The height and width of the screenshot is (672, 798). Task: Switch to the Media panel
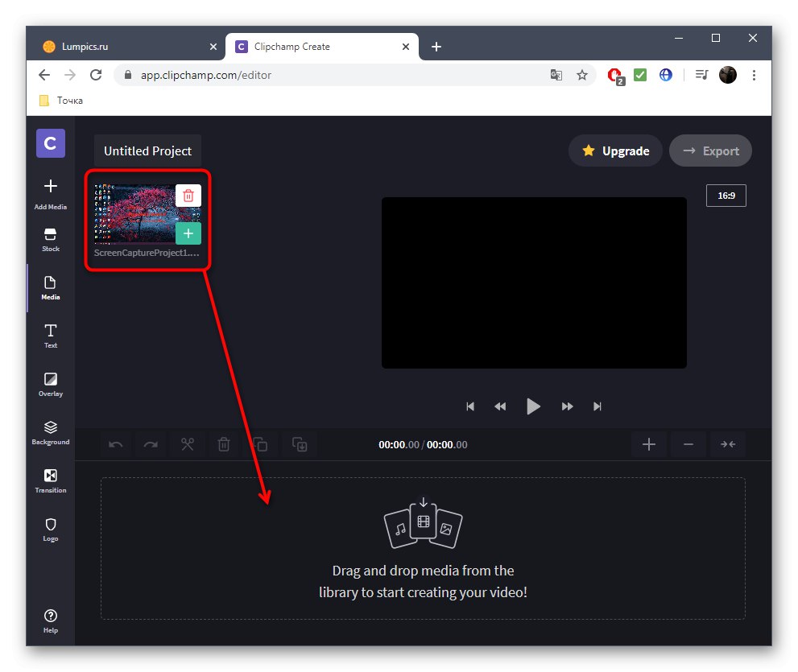pyautogui.click(x=50, y=288)
